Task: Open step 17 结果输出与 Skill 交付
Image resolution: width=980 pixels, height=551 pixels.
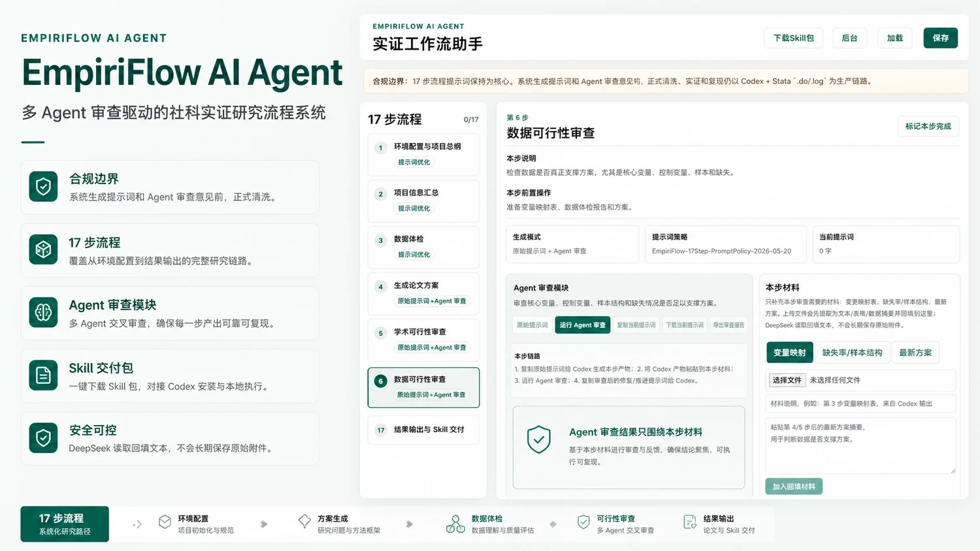Action: pos(423,430)
